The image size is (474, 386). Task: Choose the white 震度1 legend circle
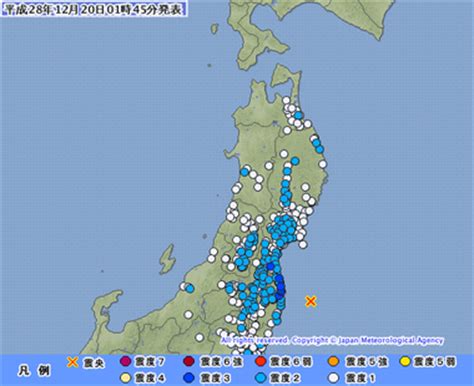334,378
